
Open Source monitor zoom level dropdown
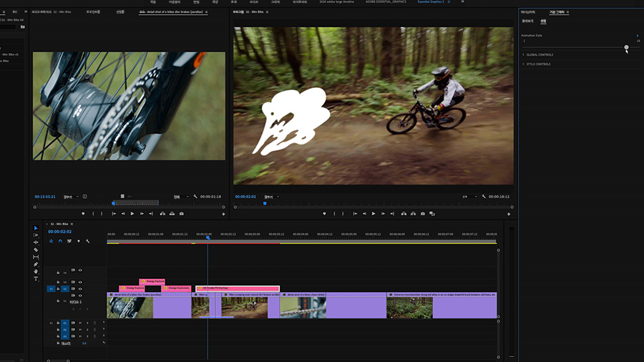[x=71, y=197]
